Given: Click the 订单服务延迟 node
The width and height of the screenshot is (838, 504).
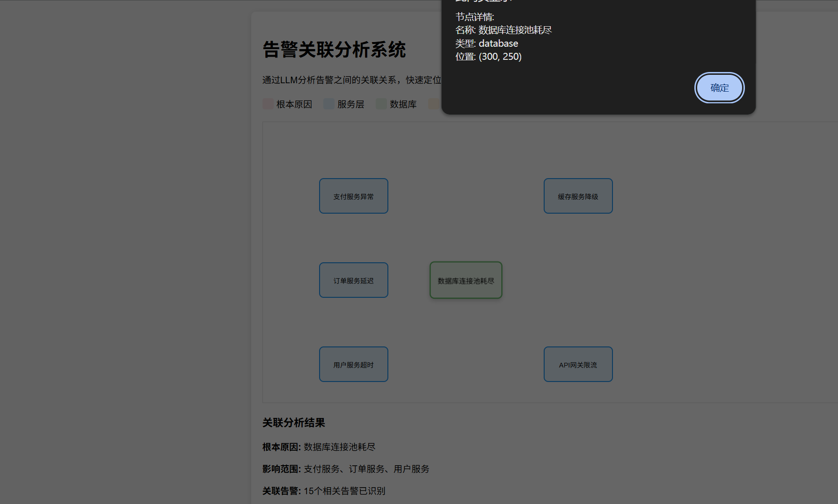Looking at the screenshot, I should [x=353, y=280].
